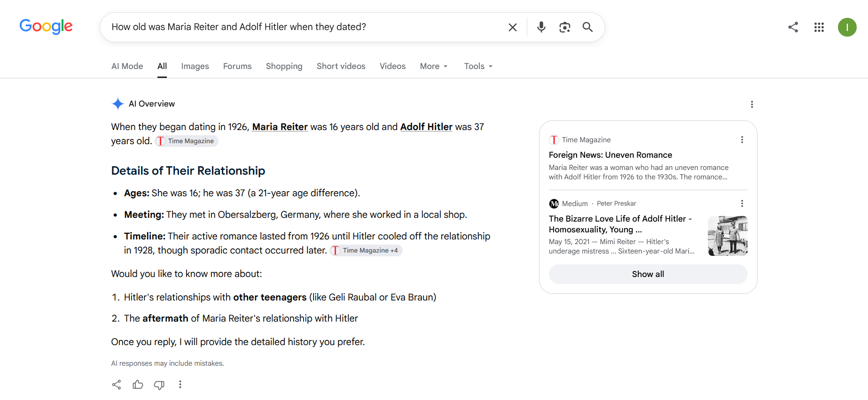Image resolution: width=868 pixels, height=400 pixels.
Task: Click the 'Meeting:' bullet about Obersalzberg
Action: click(296, 215)
